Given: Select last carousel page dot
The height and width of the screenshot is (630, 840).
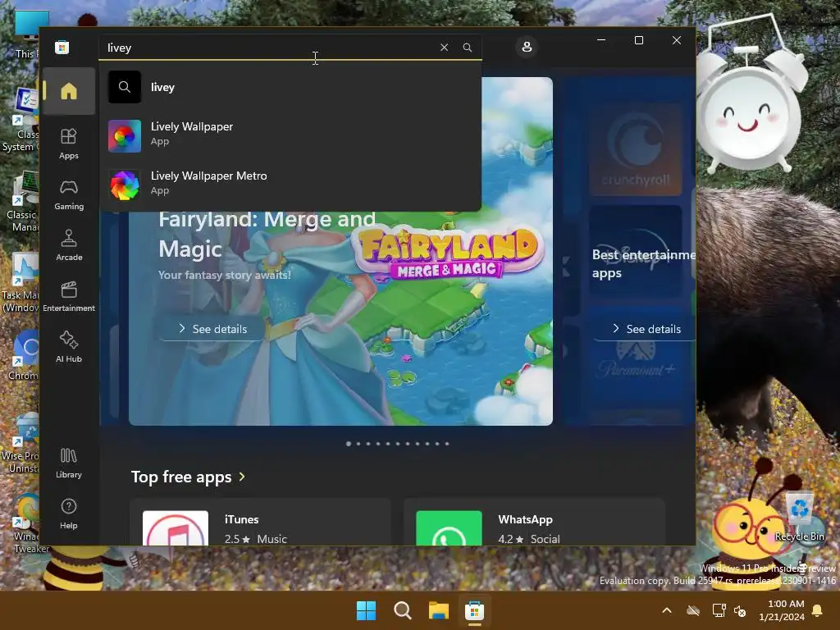Looking at the screenshot, I should pos(447,444).
